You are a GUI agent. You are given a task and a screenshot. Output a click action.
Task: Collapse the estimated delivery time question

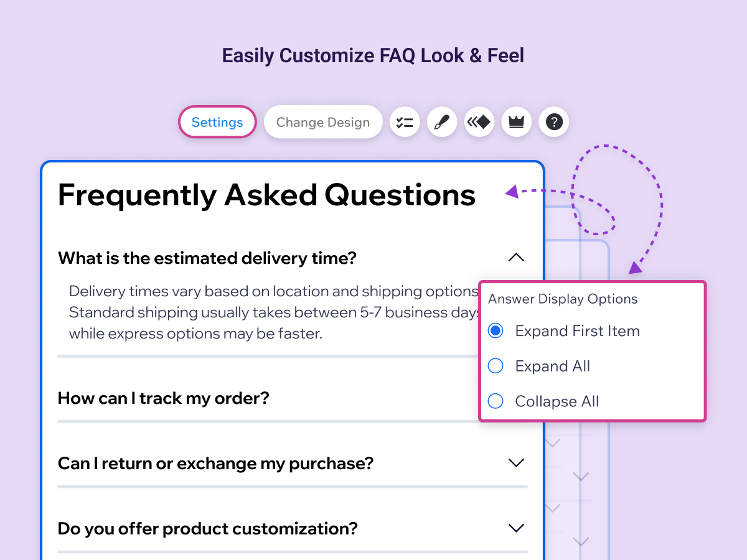coord(516,258)
